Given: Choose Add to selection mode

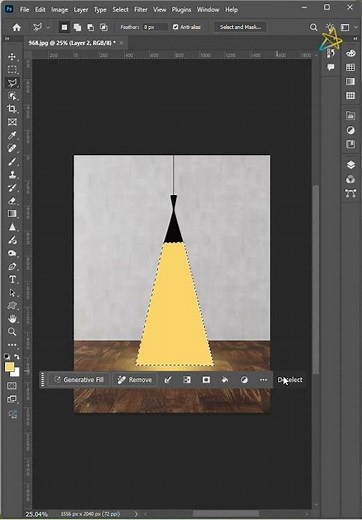Looking at the screenshot, I should [77, 27].
